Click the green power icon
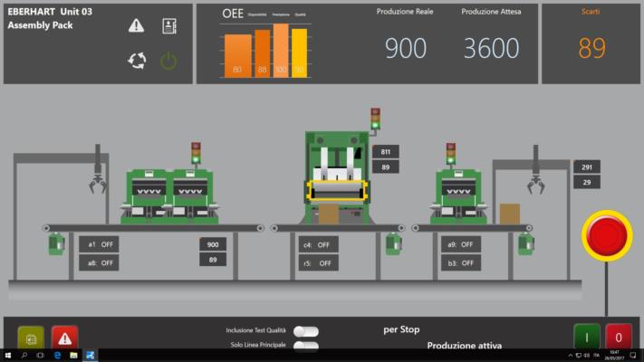Viewport: 644px width, 362px height. click(x=168, y=62)
